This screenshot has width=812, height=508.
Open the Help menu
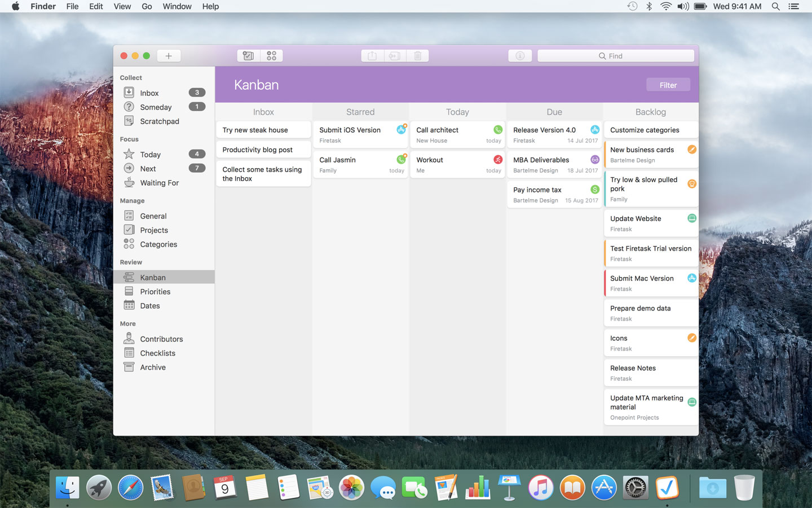tap(210, 6)
